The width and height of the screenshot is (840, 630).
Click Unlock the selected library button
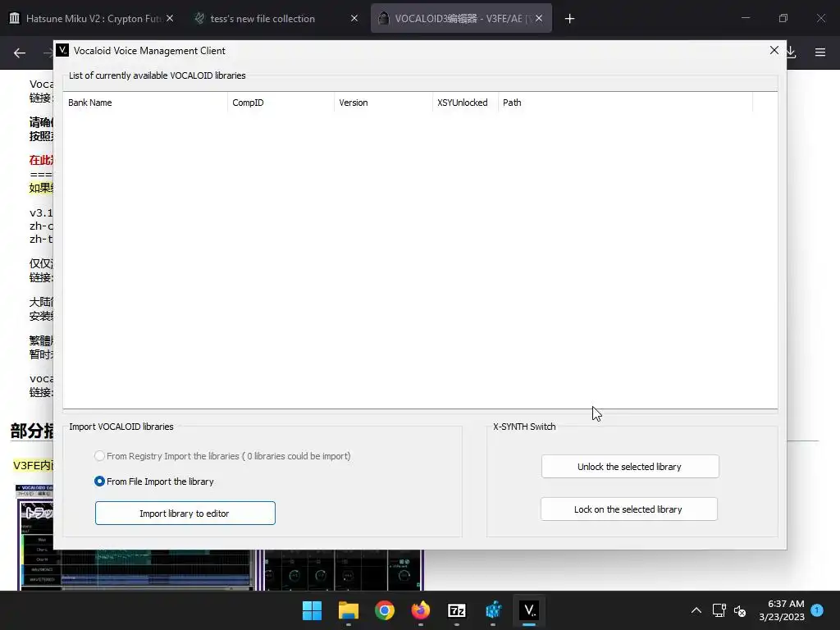(x=630, y=467)
